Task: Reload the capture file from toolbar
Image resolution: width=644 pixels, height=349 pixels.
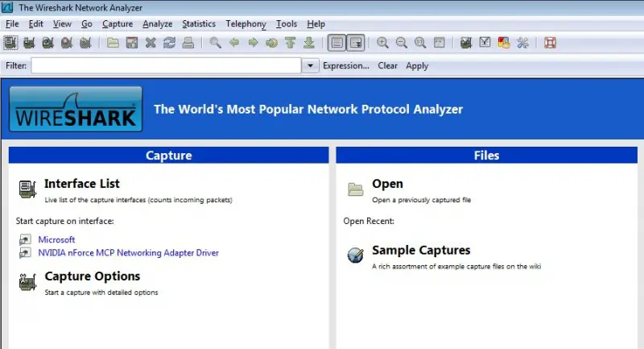Action: coord(169,43)
